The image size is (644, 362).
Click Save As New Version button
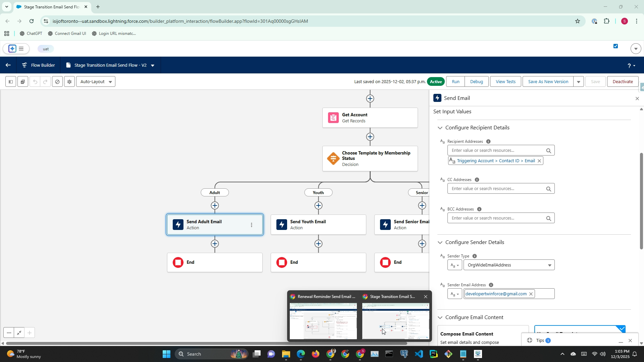(x=548, y=82)
